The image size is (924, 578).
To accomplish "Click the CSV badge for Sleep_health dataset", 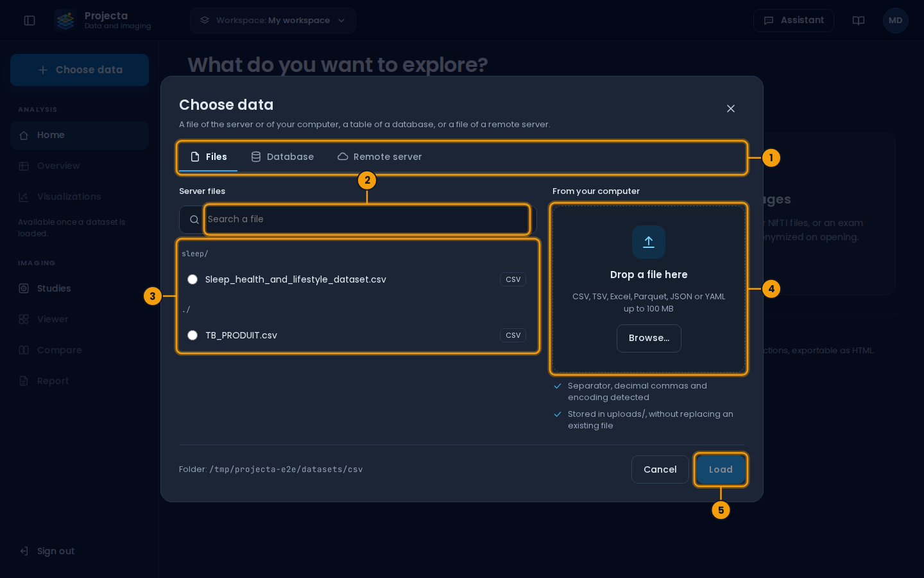I will (x=513, y=279).
